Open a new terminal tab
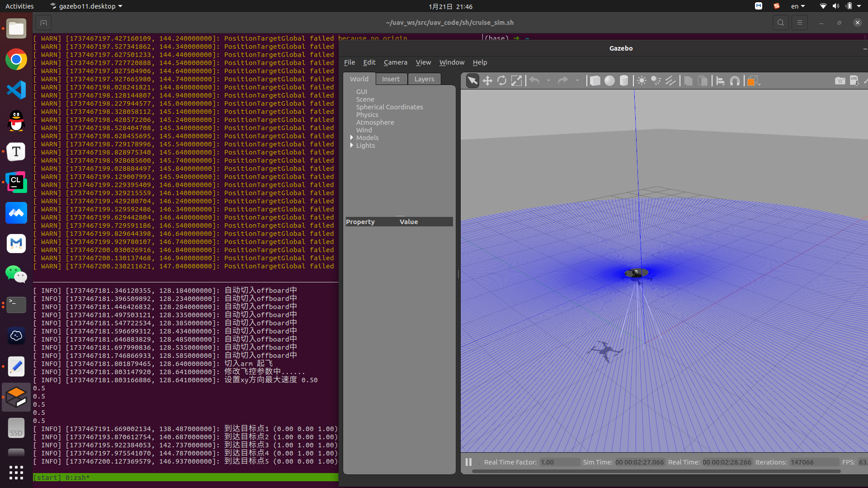Screen dimensions: 868x488 point(43,23)
